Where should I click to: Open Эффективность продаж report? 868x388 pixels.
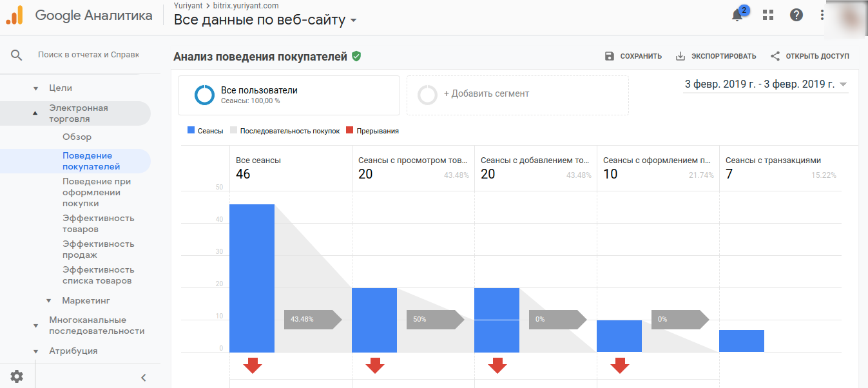pos(98,249)
